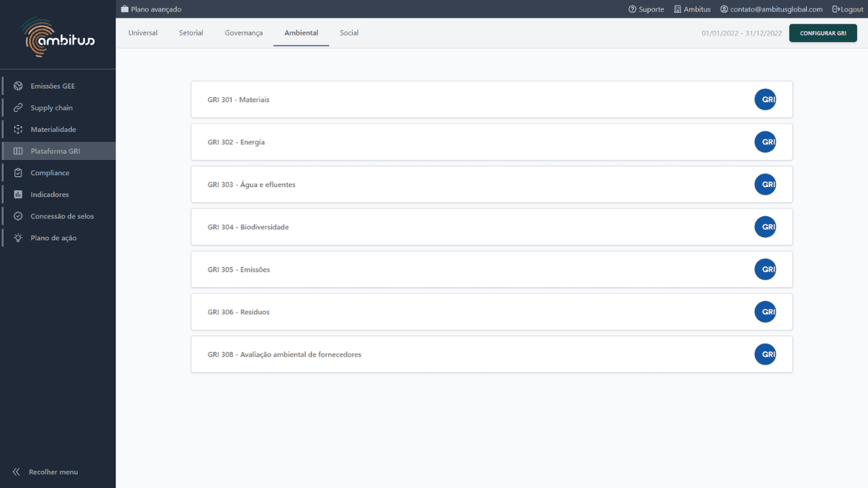Click the GRI badge on GRI 302 Energia

tap(766, 142)
